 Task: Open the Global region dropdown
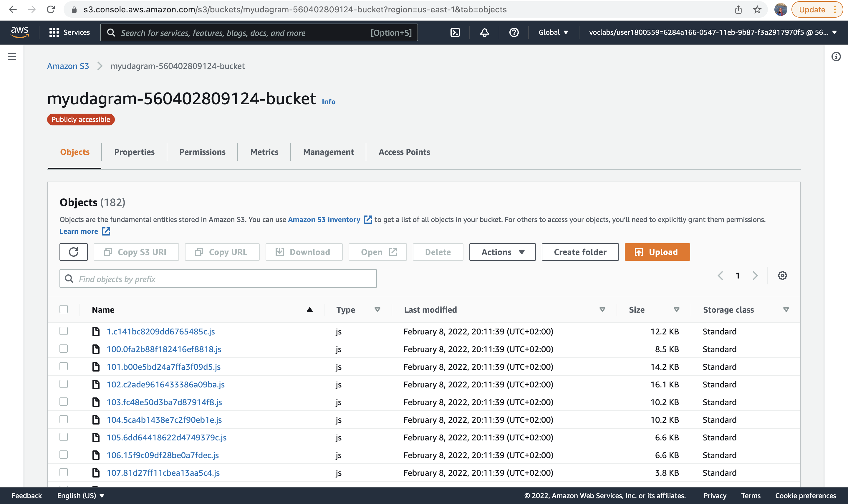553,32
